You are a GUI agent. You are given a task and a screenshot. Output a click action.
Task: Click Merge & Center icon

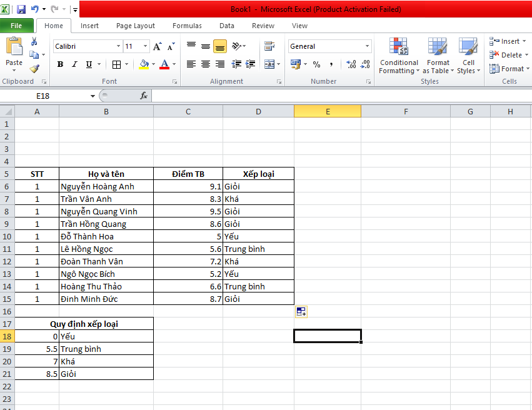click(269, 64)
